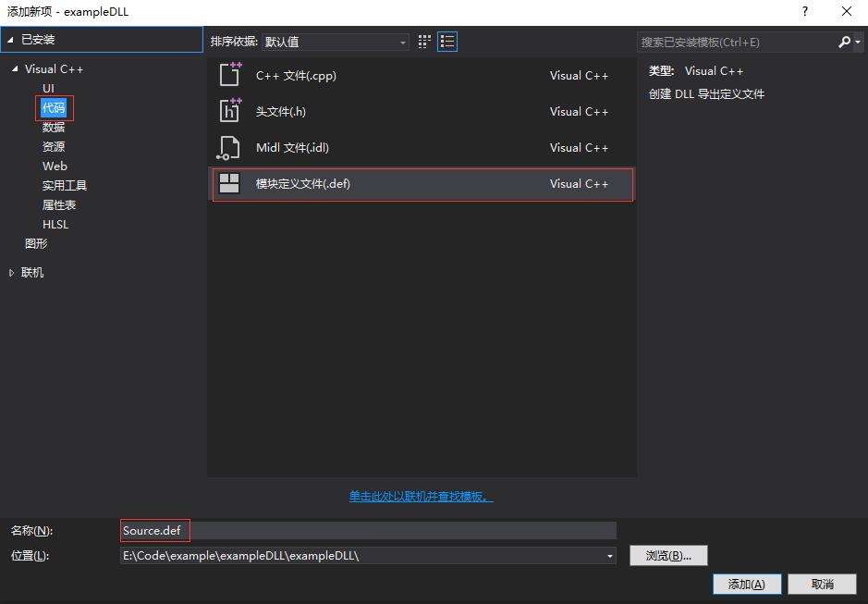Choose the C++ 文件(.cpp) template

422,75
